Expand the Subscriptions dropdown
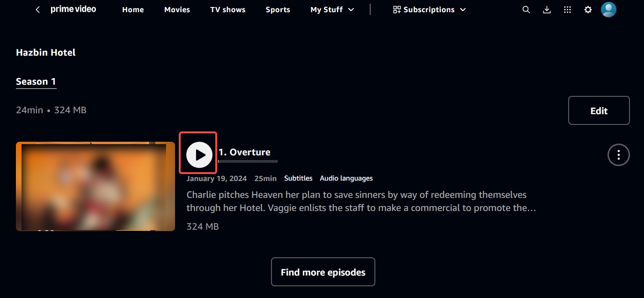This screenshot has height=298, width=644. point(429,10)
